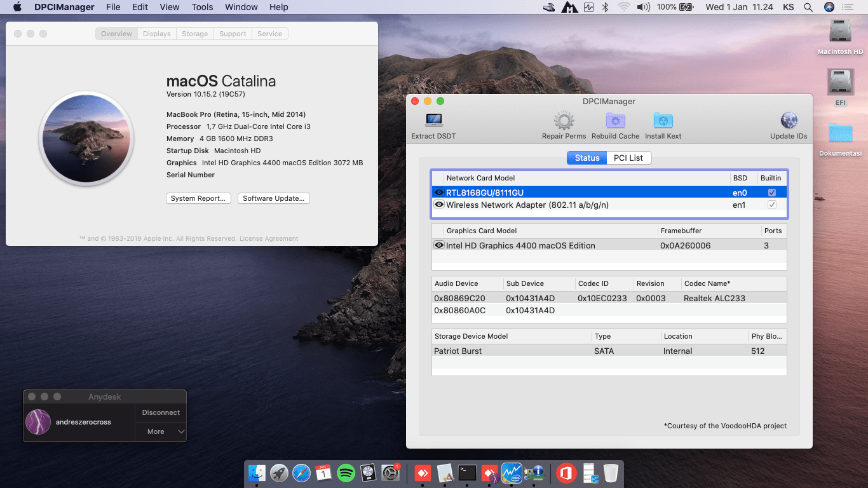Uncheck the Builtin checkbox for RTL8168GU/8111GU

771,191
